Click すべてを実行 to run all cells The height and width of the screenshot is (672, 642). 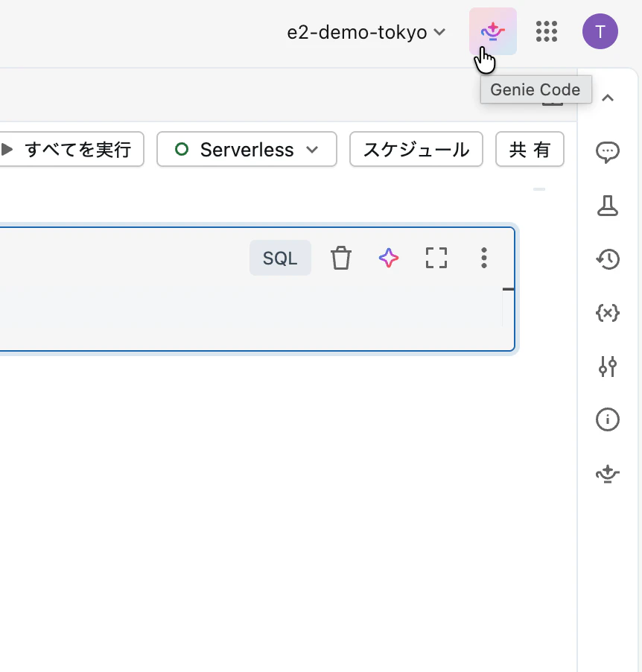coord(71,149)
